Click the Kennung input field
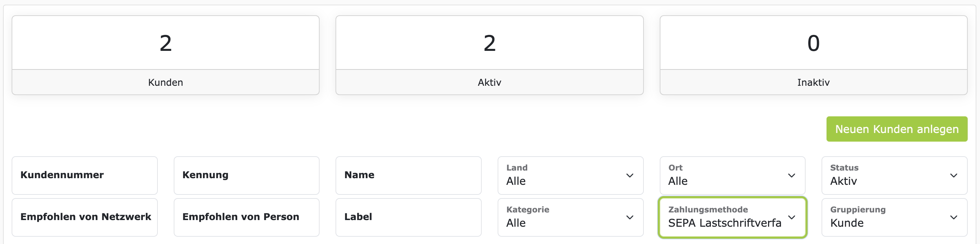The height and width of the screenshot is (244, 980). click(x=246, y=176)
